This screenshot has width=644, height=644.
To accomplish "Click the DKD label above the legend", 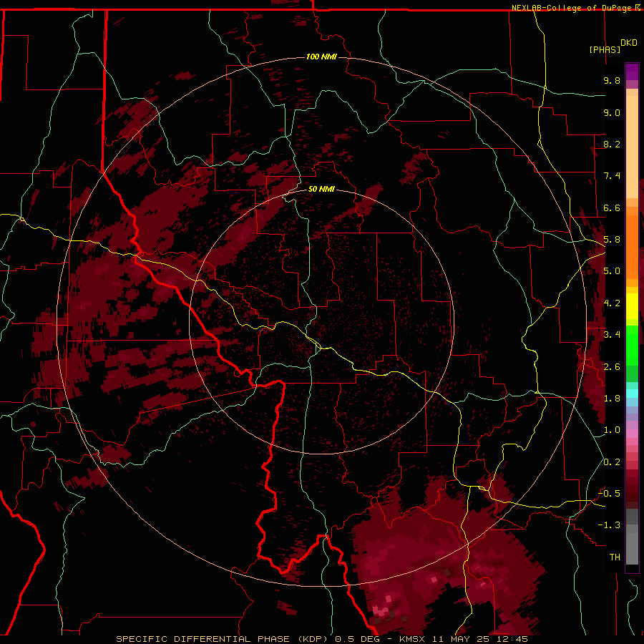I will [x=629, y=43].
